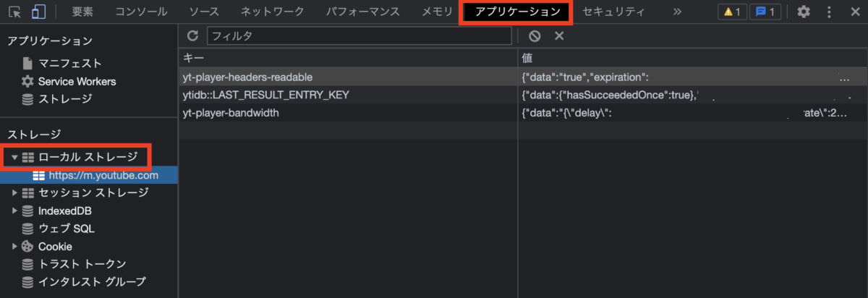Switch to the ネットワーク tab
This screenshot has width=868, height=298.
point(272,12)
